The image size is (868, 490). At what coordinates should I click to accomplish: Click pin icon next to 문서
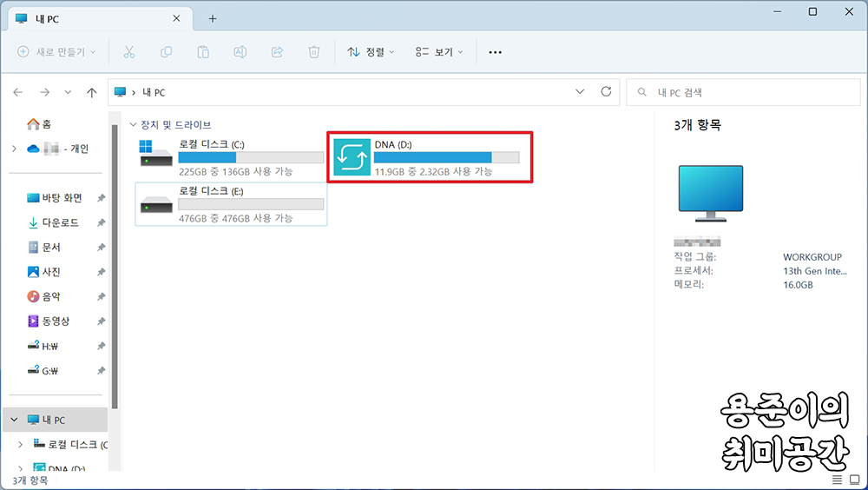pyautogui.click(x=101, y=248)
